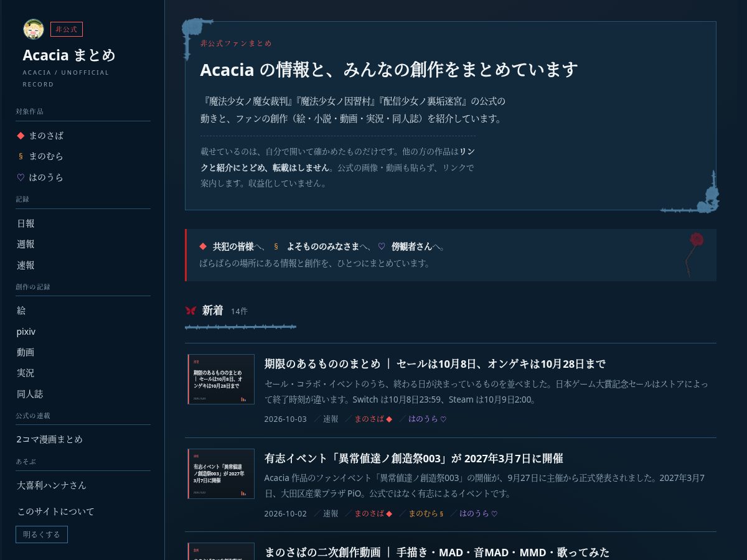Click the red butterfly icon beside 新着
The width and height of the screenshot is (747, 560).
(190, 310)
